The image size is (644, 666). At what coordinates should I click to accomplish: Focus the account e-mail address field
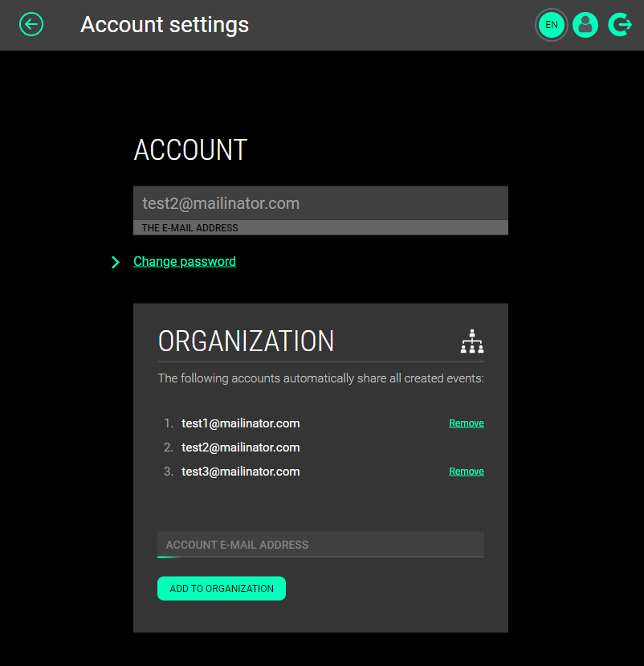[320, 545]
